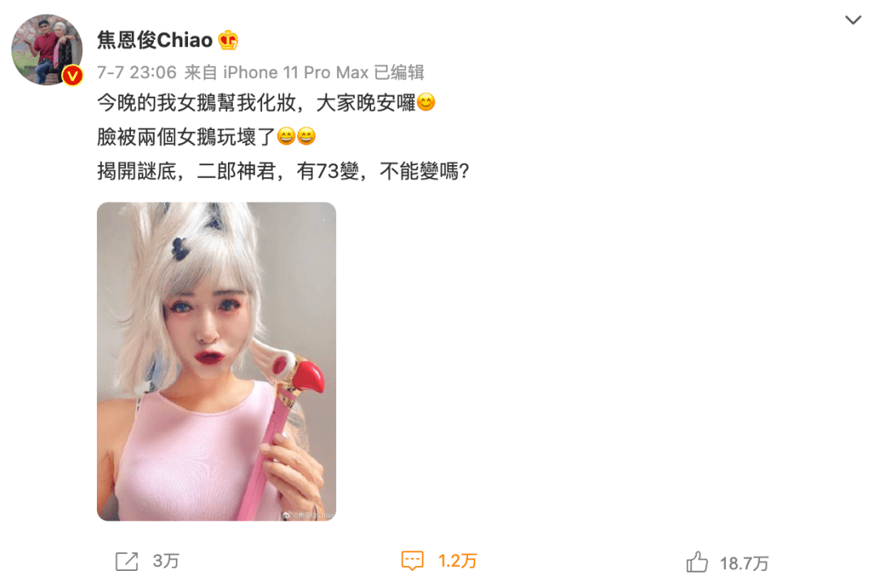Click the 3万 repost count
The image size is (879, 588).
[x=166, y=561]
